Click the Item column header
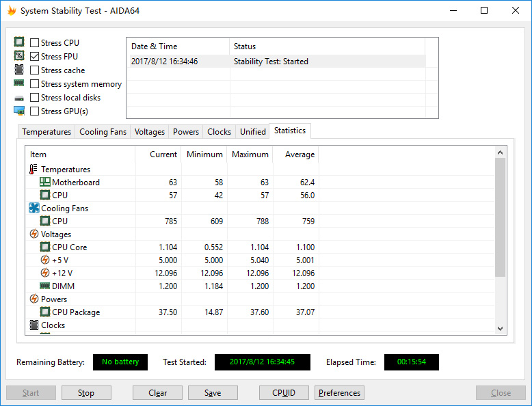532x406 pixels. [x=80, y=154]
